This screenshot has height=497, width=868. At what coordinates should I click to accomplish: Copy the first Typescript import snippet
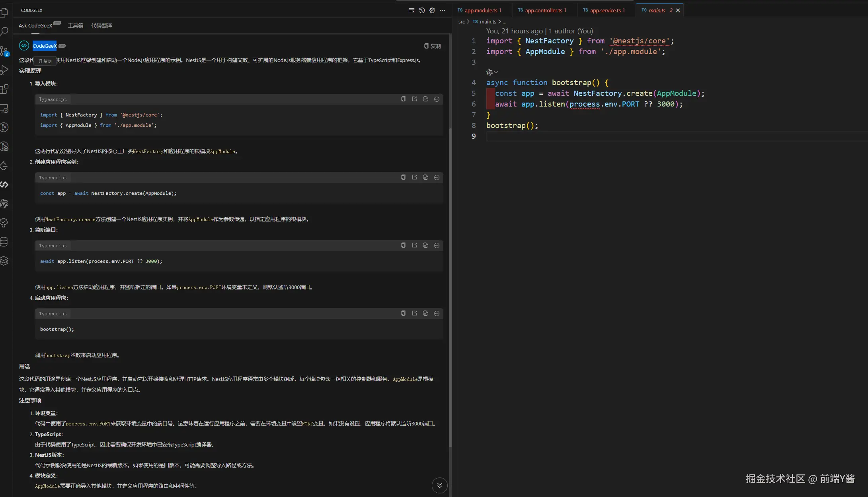click(403, 99)
